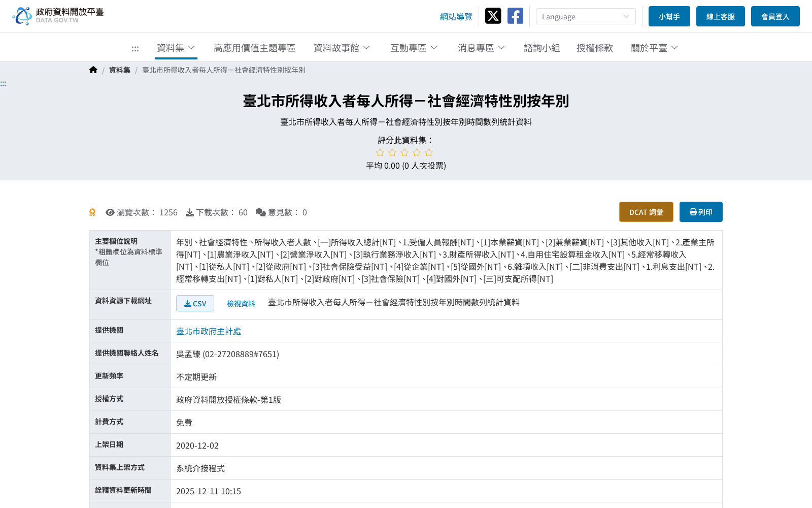Click the ::: marker at left page edge
812x508 pixels.
3,83
